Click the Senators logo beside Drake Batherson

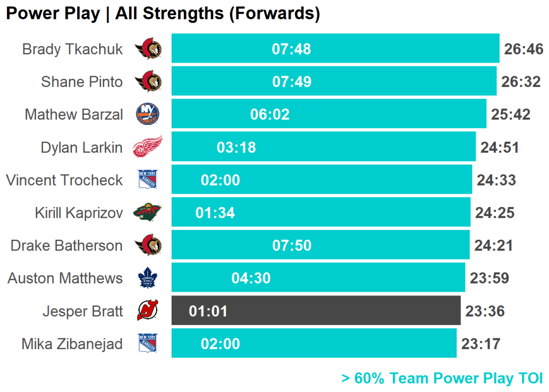pyautogui.click(x=148, y=246)
